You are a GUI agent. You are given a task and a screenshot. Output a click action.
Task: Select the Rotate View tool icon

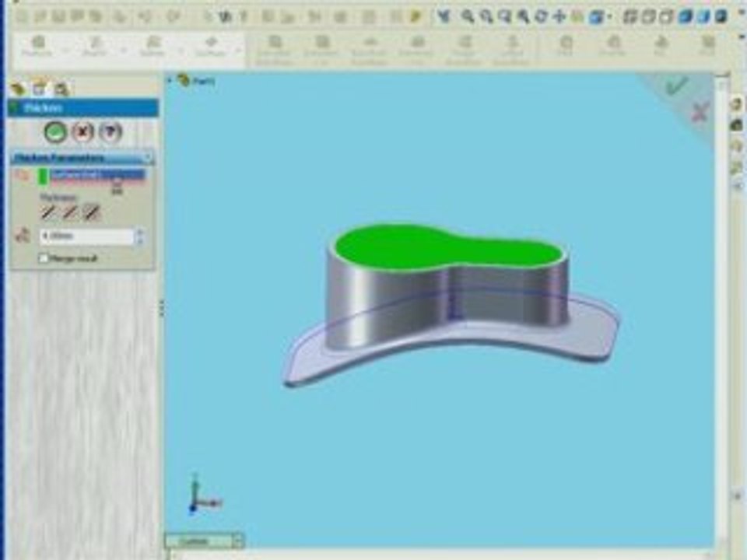[542, 16]
